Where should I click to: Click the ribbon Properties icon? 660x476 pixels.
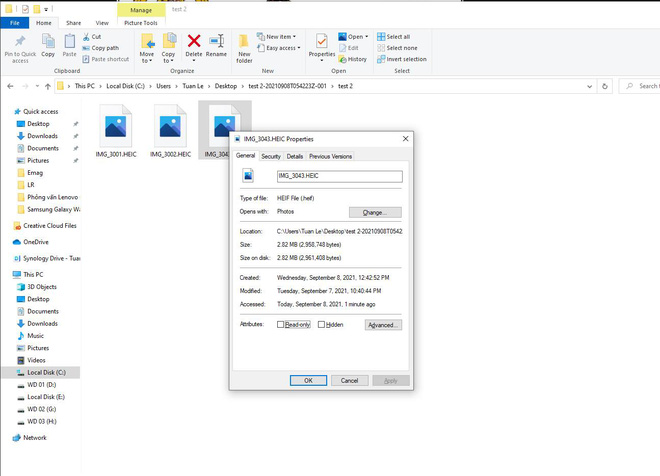point(322,43)
